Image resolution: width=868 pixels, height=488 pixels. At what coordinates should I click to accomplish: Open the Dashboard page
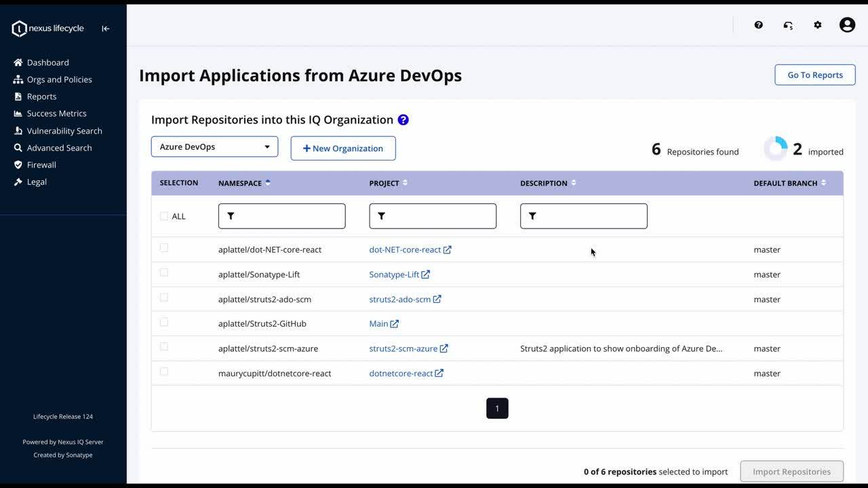[x=47, y=62]
